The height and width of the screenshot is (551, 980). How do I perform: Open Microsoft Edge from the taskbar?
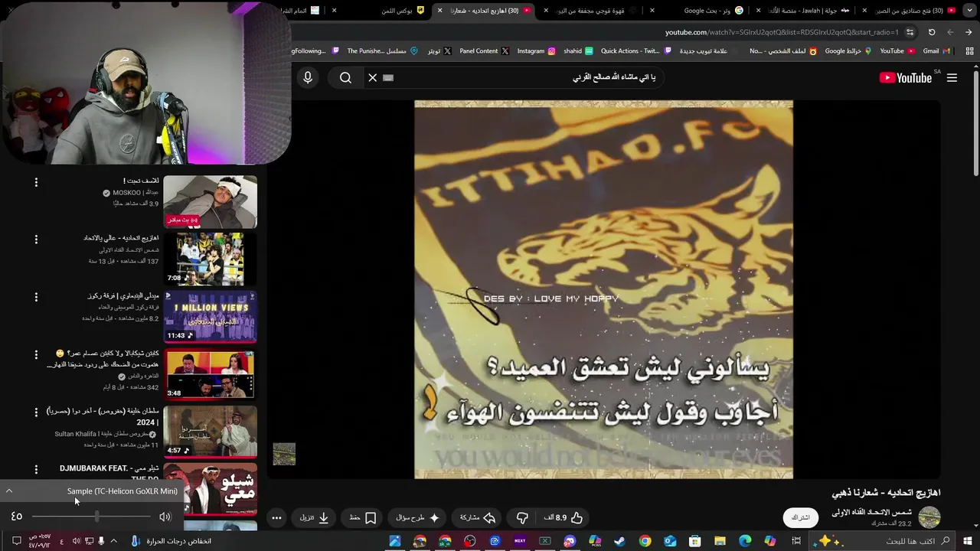[745, 541]
